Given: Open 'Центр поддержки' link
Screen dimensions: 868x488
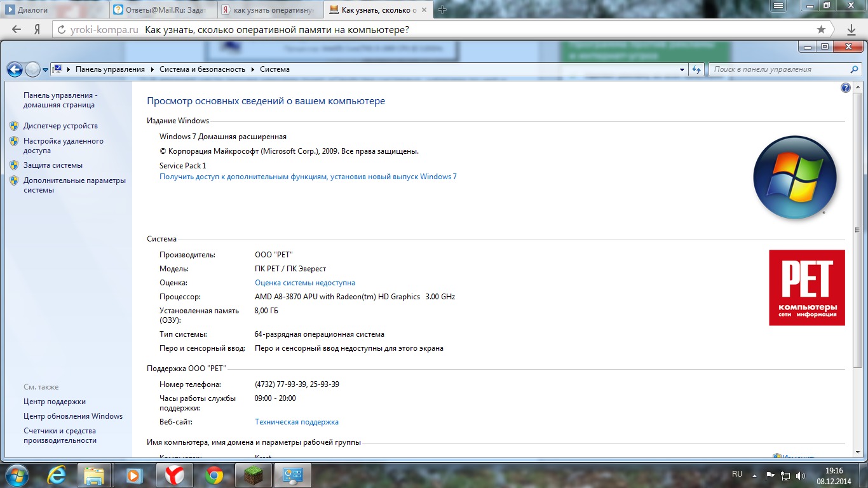Looking at the screenshot, I should [x=55, y=402].
